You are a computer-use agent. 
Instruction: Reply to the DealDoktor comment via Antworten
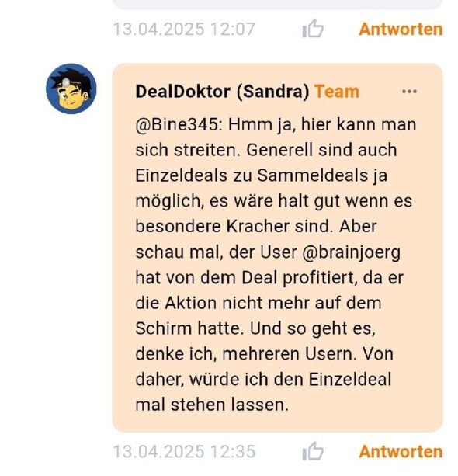tap(401, 452)
